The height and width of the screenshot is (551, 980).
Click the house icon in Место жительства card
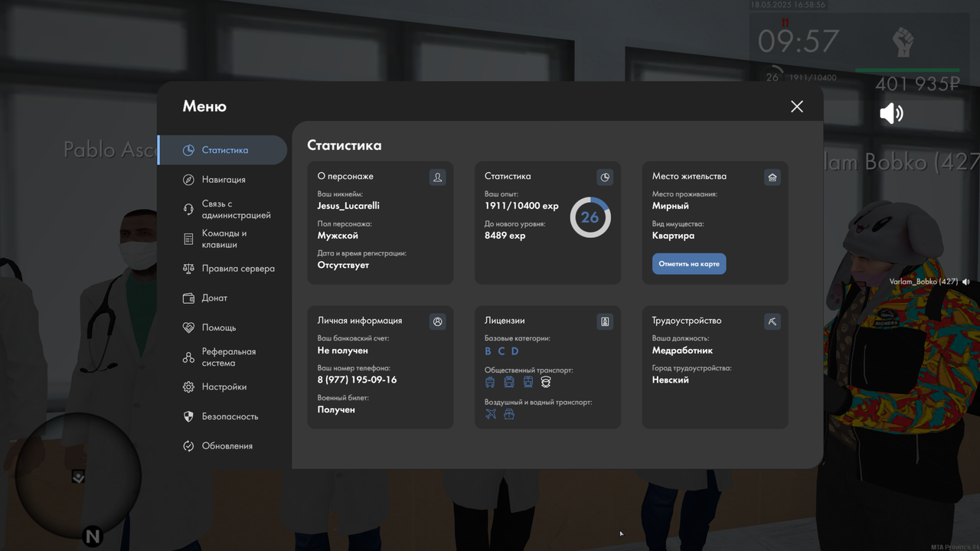click(772, 177)
